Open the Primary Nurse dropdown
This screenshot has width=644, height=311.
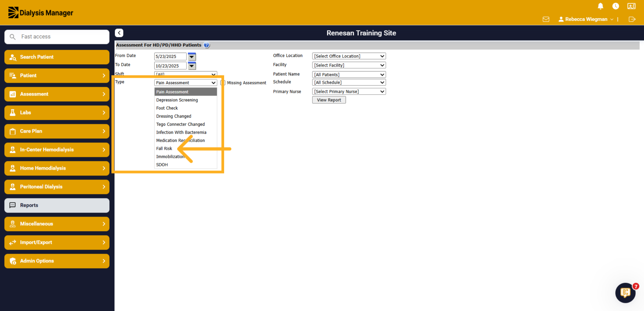click(x=349, y=92)
